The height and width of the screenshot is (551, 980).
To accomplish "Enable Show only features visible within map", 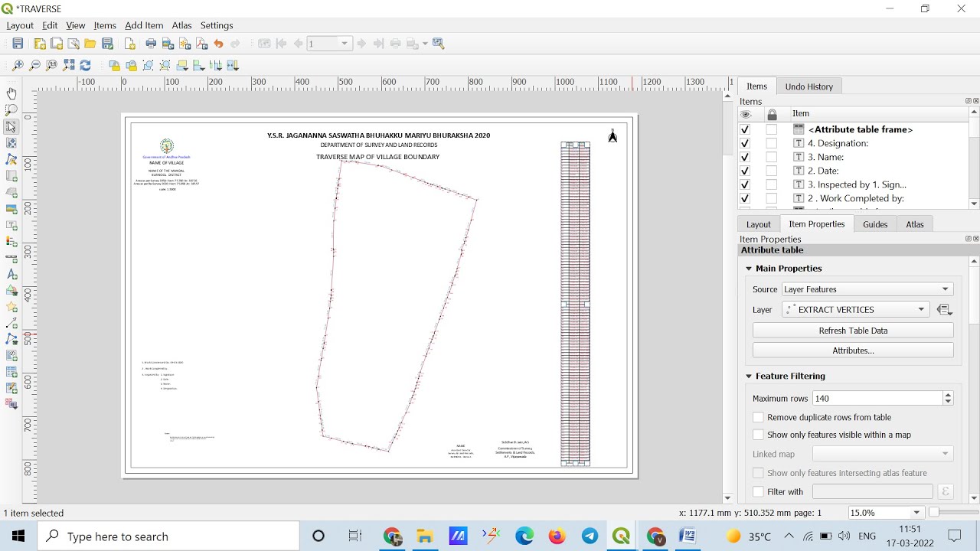I will click(x=758, y=435).
